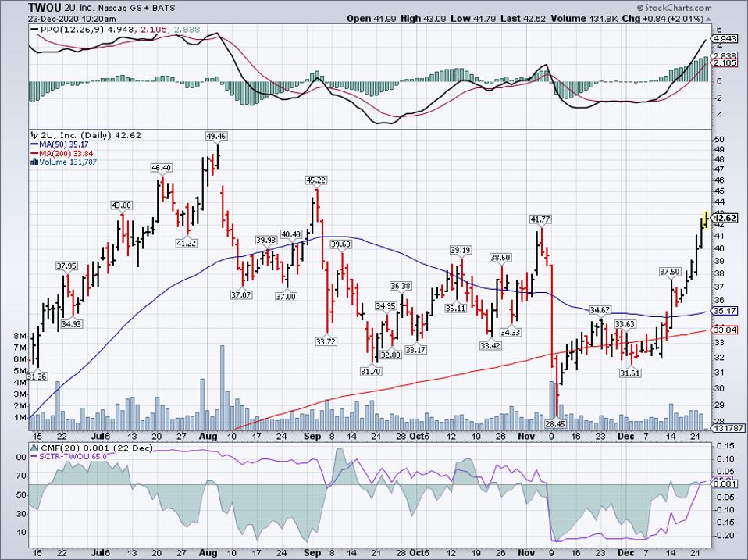Click the red 33.84 tag on right axis
The height and width of the screenshot is (560, 748).
[725, 330]
